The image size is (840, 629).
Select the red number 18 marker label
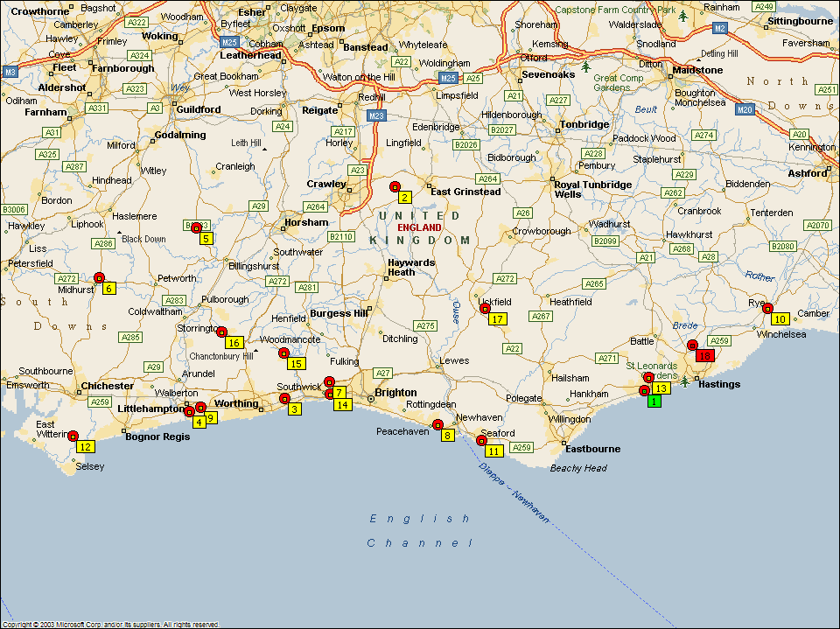click(705, 355)
